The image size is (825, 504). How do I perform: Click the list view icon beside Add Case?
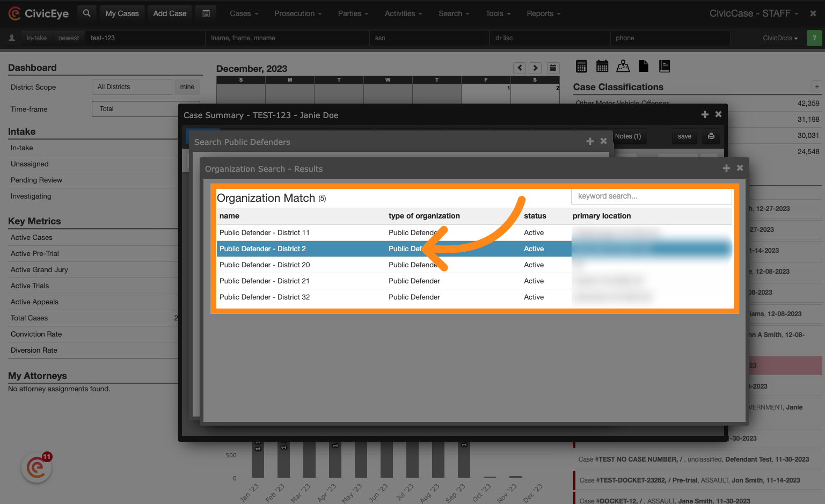[x=206, y=13]
